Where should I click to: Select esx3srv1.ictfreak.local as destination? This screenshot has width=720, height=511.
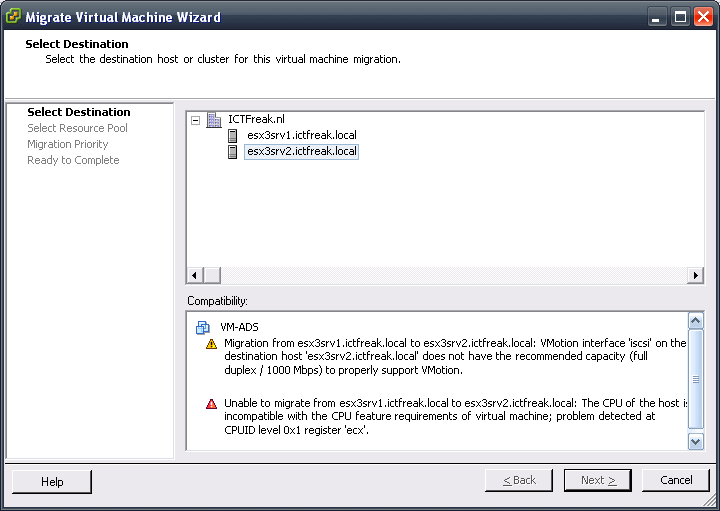[x=301, y=135]
